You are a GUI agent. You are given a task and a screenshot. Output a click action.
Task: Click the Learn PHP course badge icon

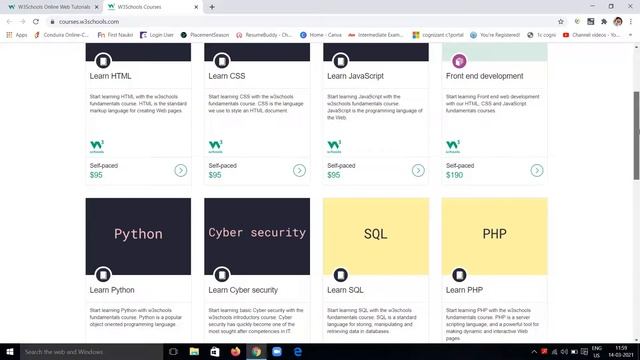pos(459,275)
